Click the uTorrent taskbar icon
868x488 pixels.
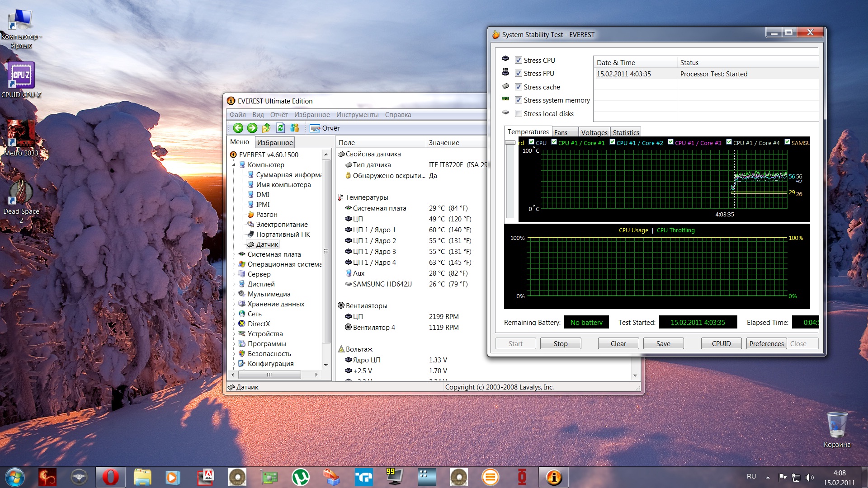click(300, 477)
